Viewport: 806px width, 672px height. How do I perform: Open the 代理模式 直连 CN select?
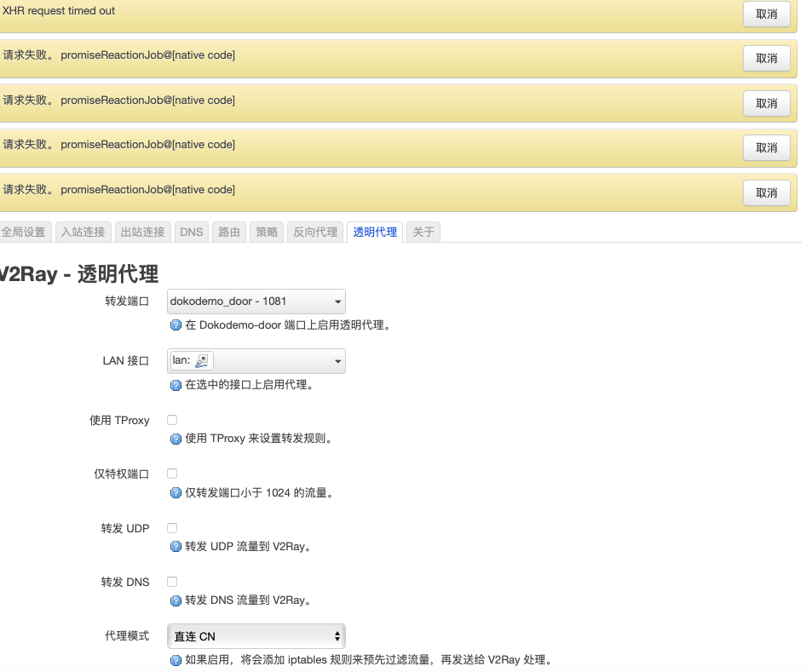point(256,636)
